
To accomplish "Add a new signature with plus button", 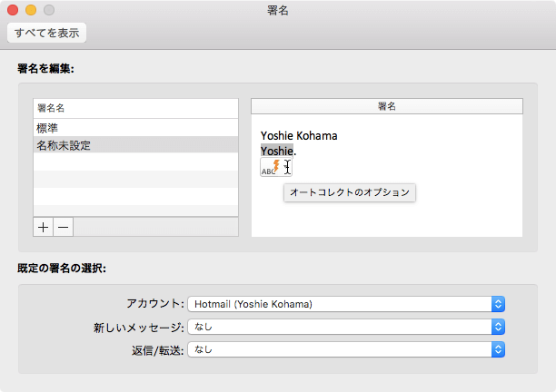I will click(44, 227).
